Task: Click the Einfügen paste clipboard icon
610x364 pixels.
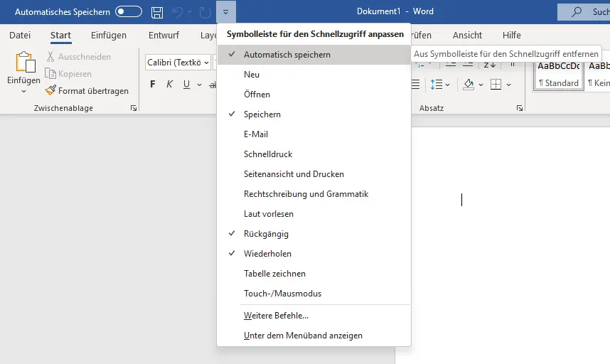Action: 23,65
